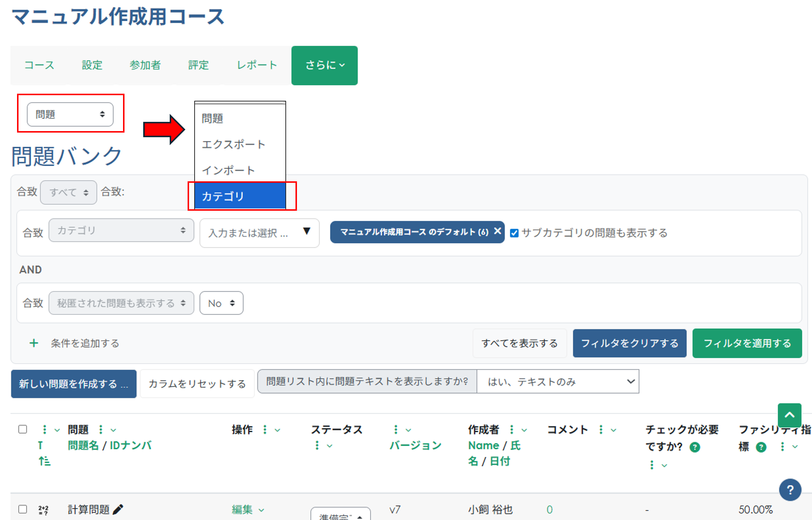Open the はい、テキストのみ dropdown
Image resolution: width=812 pixels, height=520 pixels.
(558, 382)
